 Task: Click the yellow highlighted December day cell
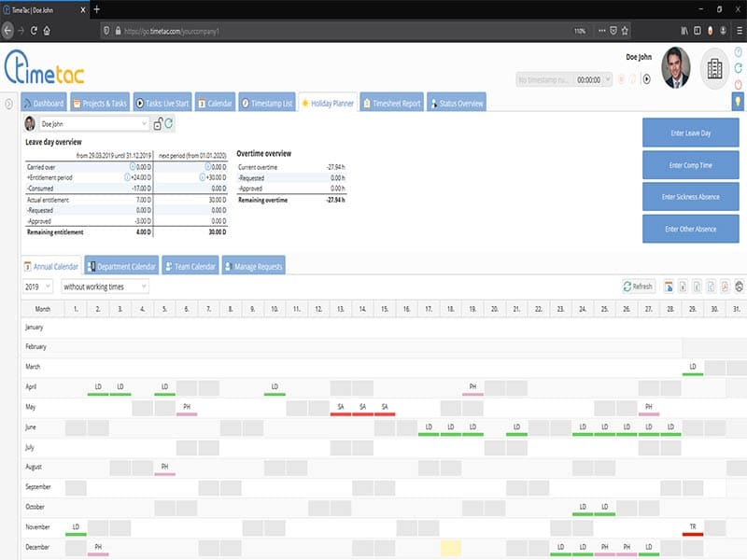click(x=450, y=547)
